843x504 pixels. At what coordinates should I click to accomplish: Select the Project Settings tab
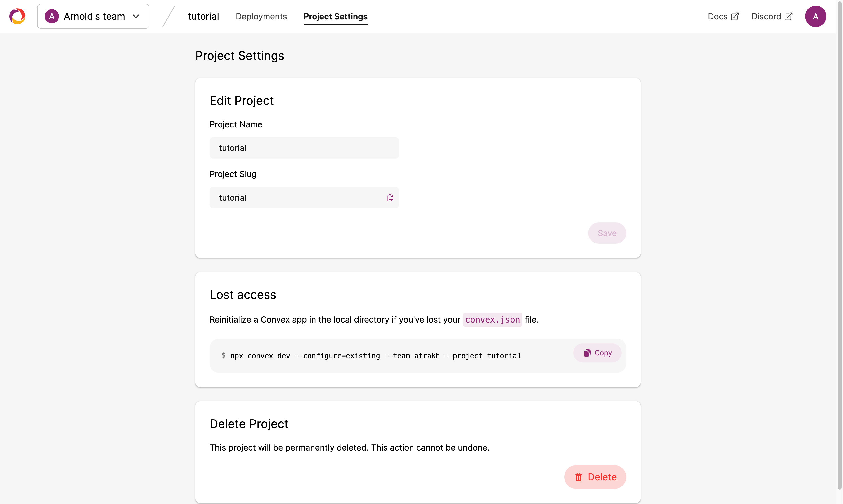pyautogui.click(x=335, y=16)
